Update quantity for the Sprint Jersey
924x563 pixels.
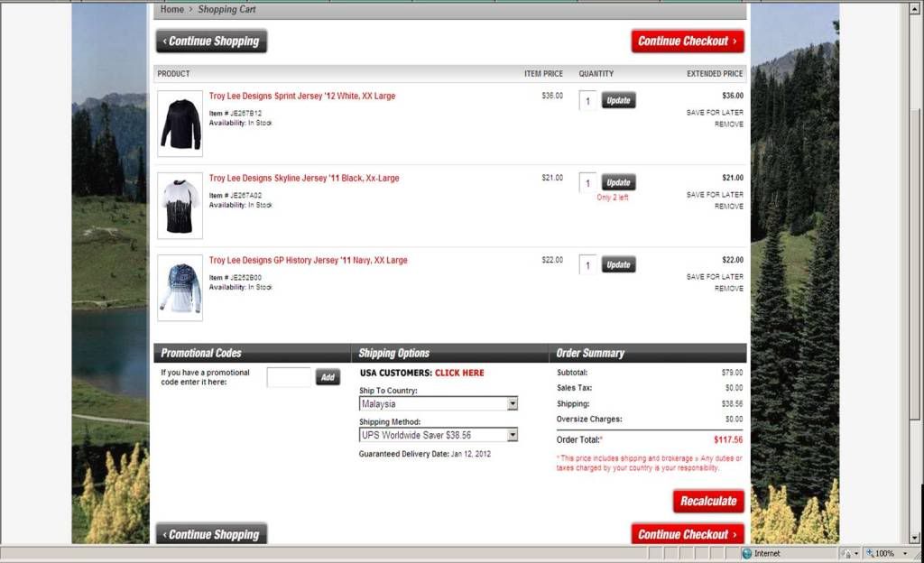tap(618, 101)
